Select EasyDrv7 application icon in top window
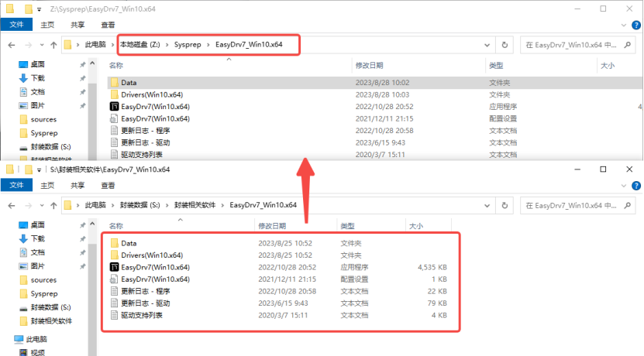Image resolution: width=644 pixels, height=356 pixels. click(114, 107)
